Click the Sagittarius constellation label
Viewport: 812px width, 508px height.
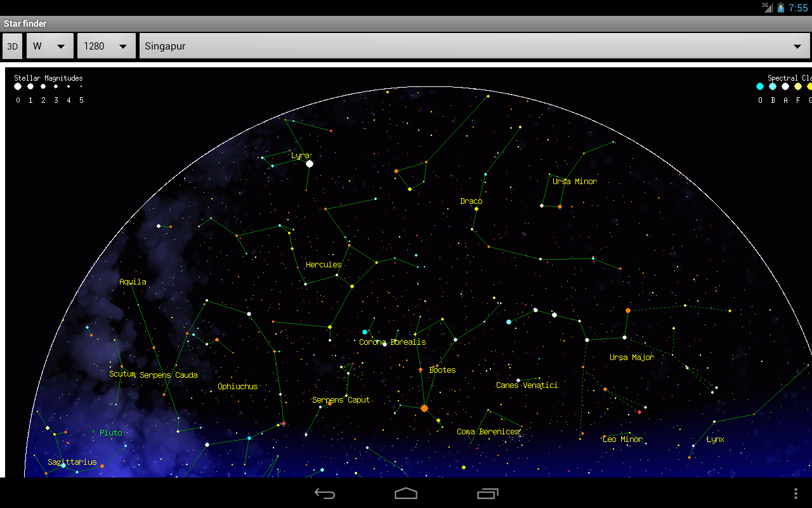[x=72, y=462]
